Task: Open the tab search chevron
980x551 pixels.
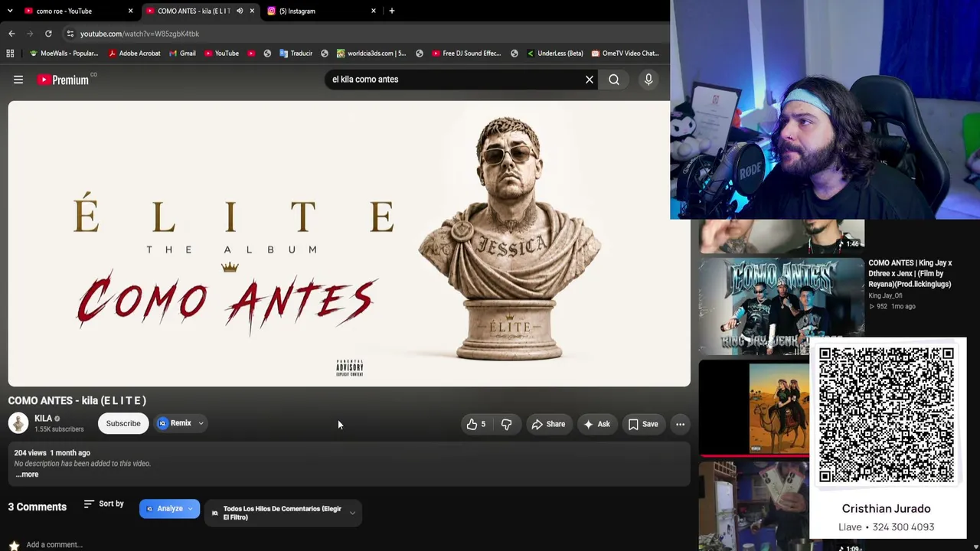Action: point(10,11)
